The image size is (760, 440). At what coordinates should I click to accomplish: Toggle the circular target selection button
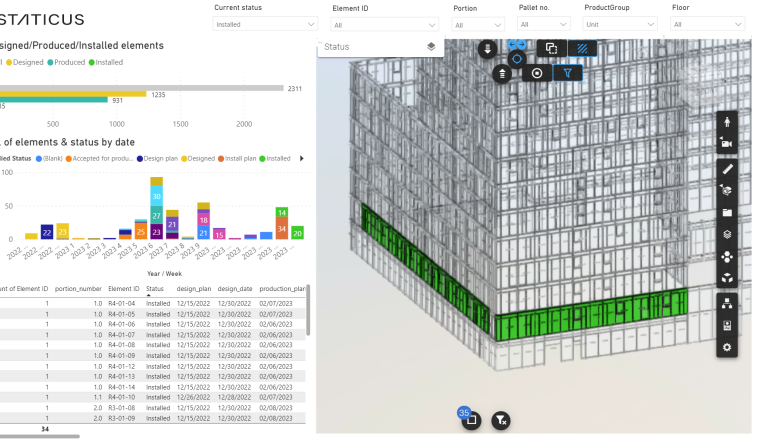click(x=537, y=73)
